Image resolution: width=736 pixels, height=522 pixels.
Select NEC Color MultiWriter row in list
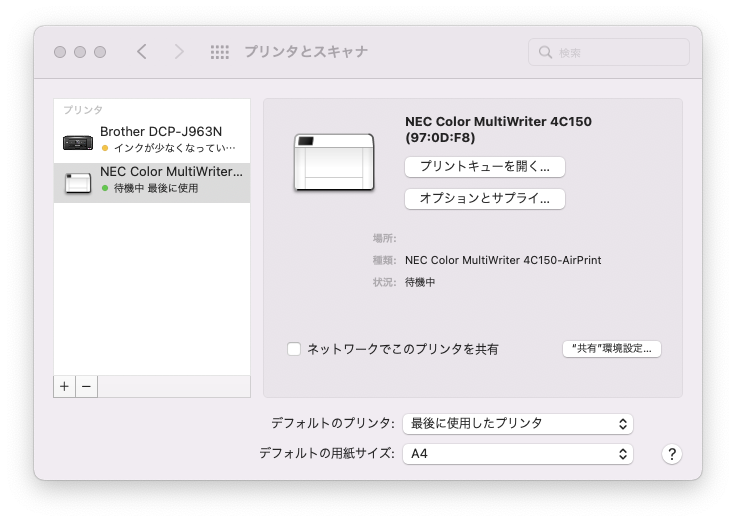152,183
